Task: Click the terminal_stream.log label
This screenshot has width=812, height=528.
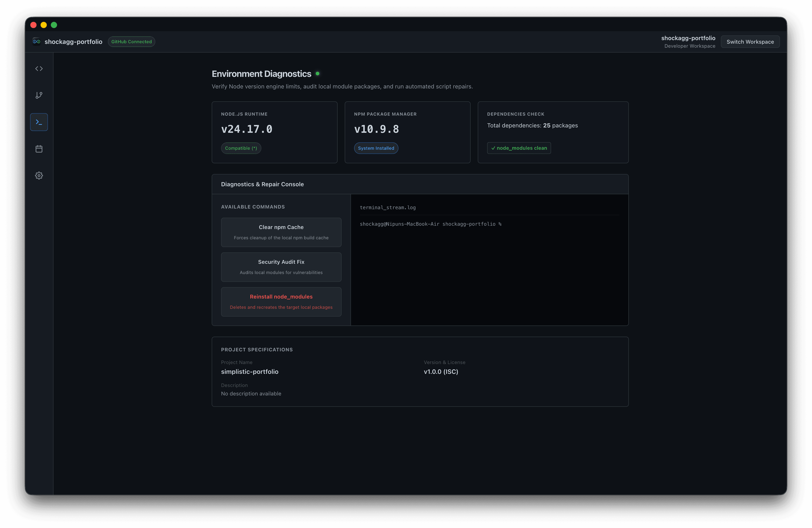Action: pyautogui.click(x=388, y=207)
